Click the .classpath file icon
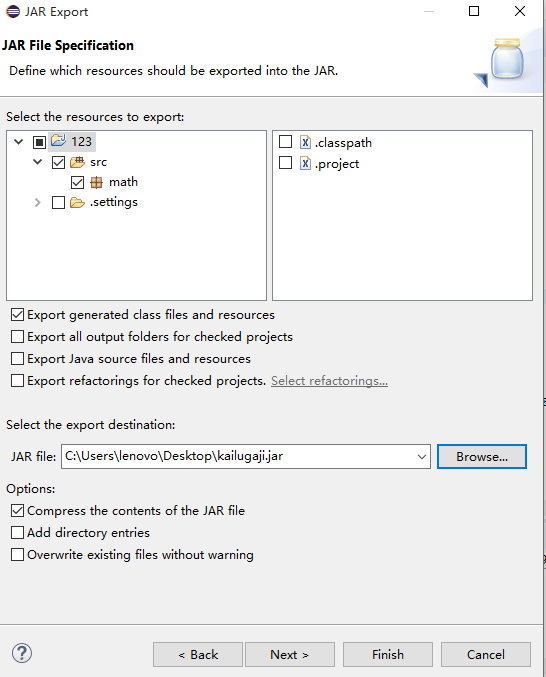The height and width of the screenshot is (677, 546). [305, 142]
